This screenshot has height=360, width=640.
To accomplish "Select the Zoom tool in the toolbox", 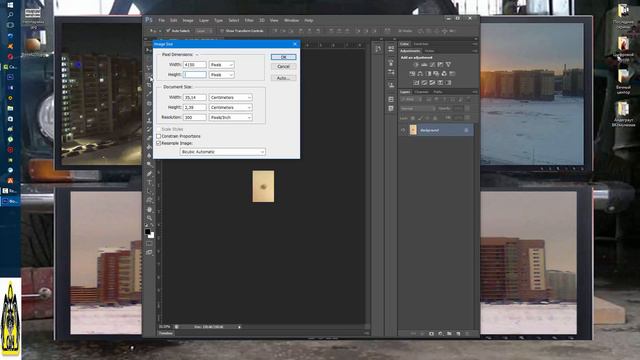I will pos(149,218).
